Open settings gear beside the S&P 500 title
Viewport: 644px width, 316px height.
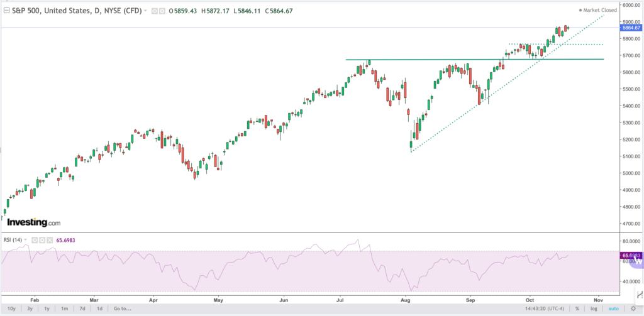click(162, 11)
